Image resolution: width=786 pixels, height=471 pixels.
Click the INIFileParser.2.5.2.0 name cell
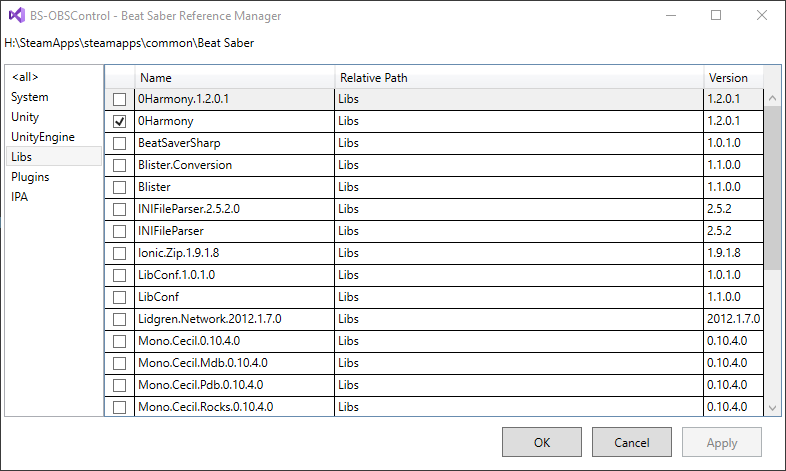pos(235,209)
